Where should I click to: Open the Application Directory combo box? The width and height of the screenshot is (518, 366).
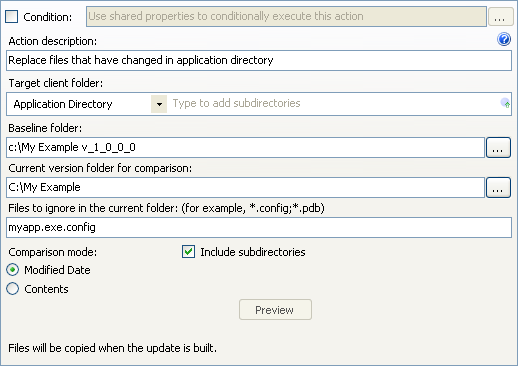click(87, 104)
